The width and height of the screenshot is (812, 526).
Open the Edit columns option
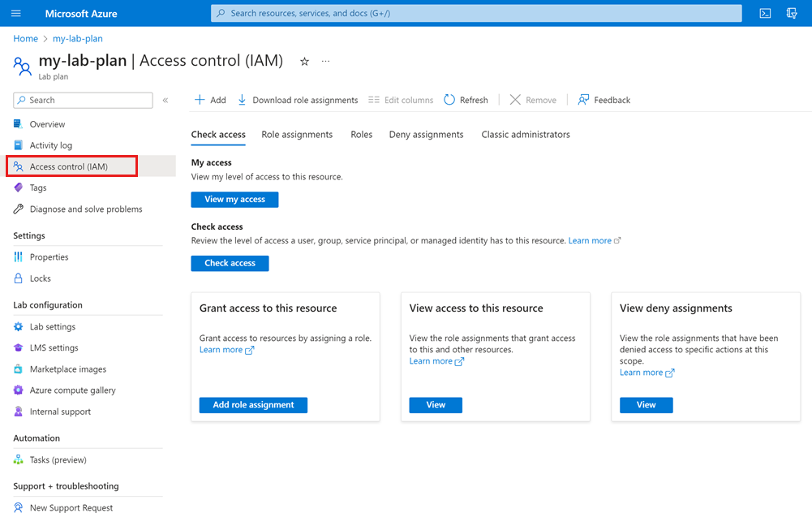point(401,99)
